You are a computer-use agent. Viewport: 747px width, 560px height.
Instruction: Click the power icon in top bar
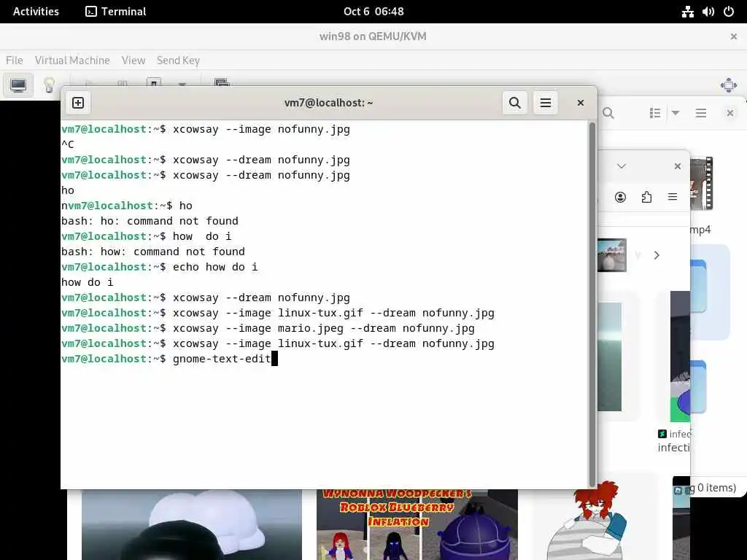[729, 12]
